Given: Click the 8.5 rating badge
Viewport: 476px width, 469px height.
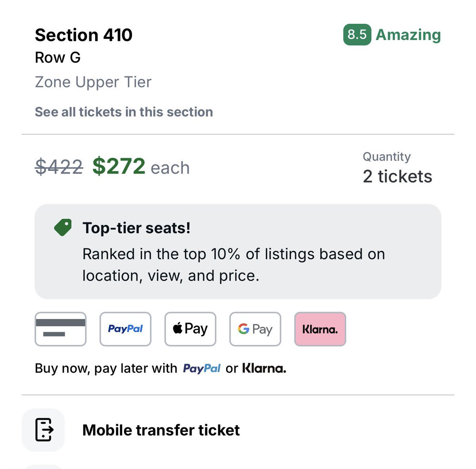Looking at the screenshot, I should pos(357,34).
